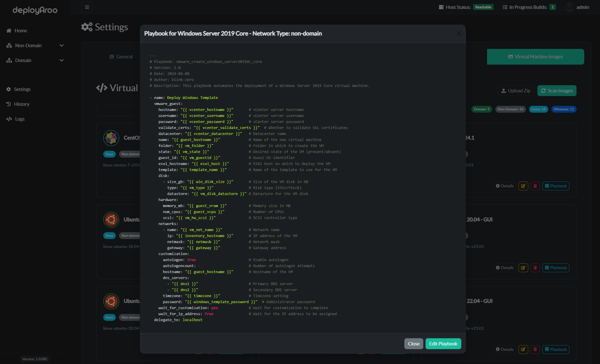Expand the Non-Domain sidebar menu
Image resolution: width=600 pixels, height=364 pixels.
click(x=35, y=45)
